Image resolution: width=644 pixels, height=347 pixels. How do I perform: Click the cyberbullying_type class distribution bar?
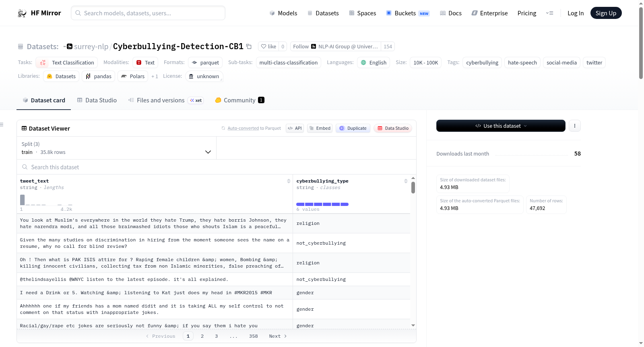point(322,204)
